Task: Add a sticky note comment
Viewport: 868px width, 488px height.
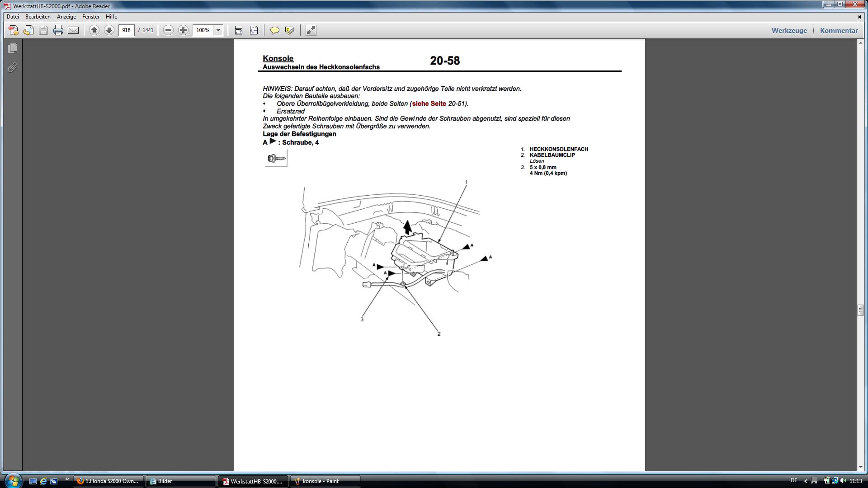Action: pyautogui.click(x=274, y=30)
